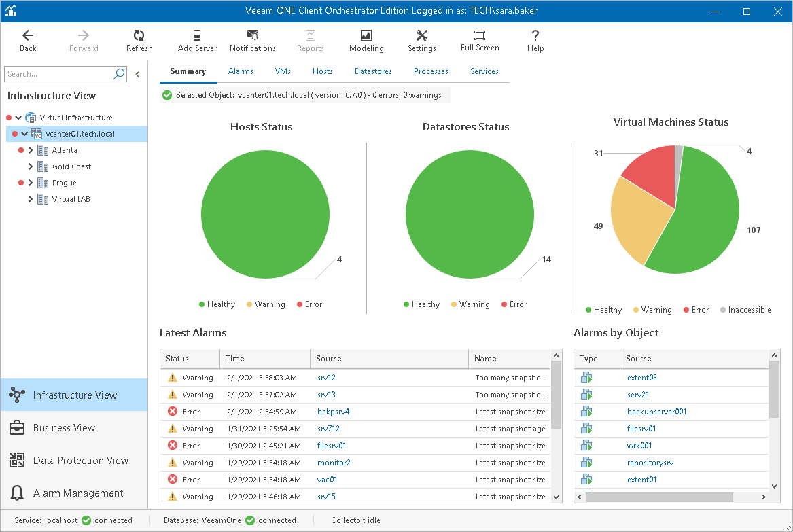Click the error icon in bckpsrv4 row
The height and width of the screenshot is (532, 793).
point(173,412)
